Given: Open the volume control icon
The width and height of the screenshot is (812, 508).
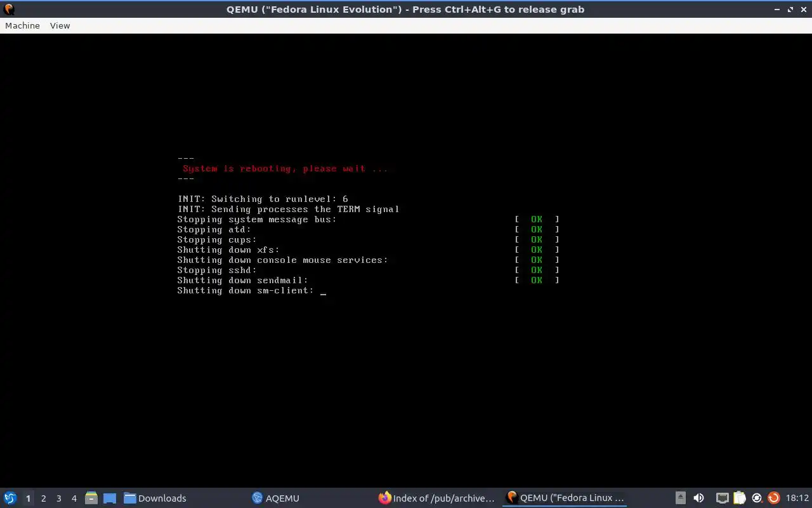Looking at the screenshot, I should click(x=698, y=498).
